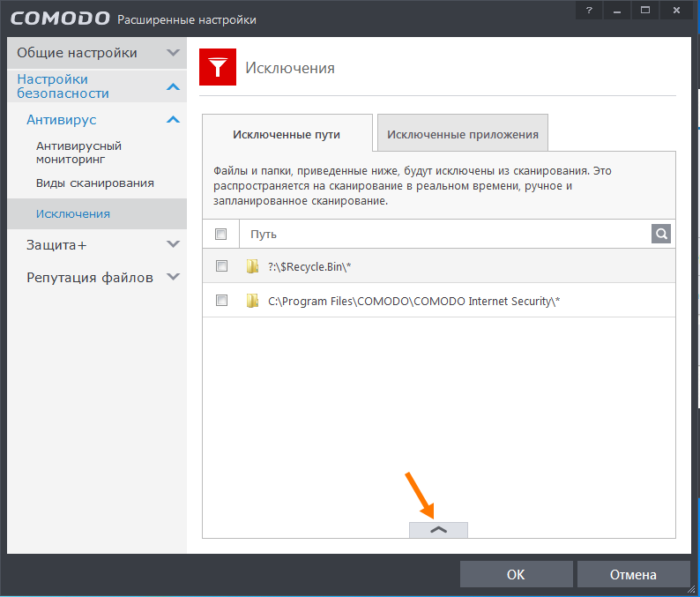This screenshot has height=597, width=700.
Task: Tick the select-all checkbox in Путь header
Action: 221,234
